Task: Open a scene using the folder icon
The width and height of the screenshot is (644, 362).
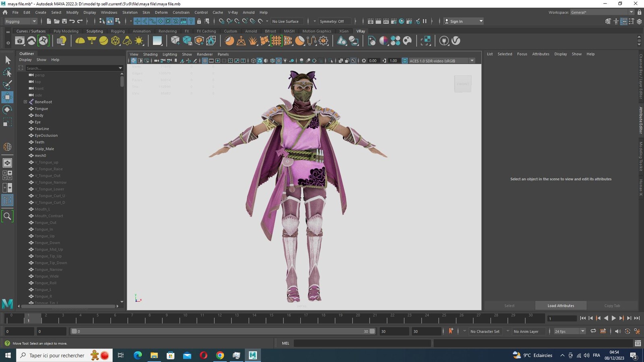Action: pos(56,21)
